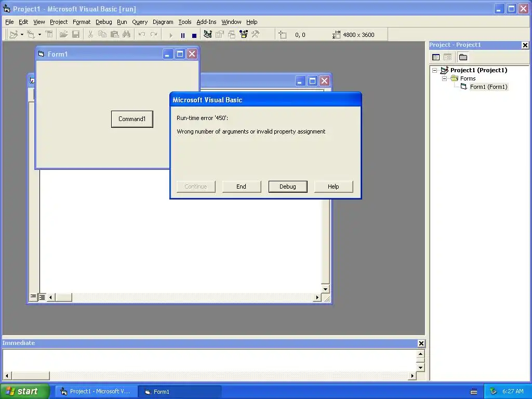The height and width of the screenshot is (399, 532).
Task: Click the End (stop) toolbar button
Action: click(x=194, y=35)
